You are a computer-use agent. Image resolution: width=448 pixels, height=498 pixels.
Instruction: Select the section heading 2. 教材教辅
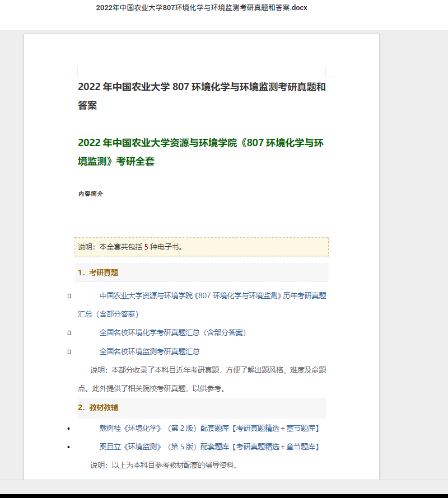coord(98,407)
